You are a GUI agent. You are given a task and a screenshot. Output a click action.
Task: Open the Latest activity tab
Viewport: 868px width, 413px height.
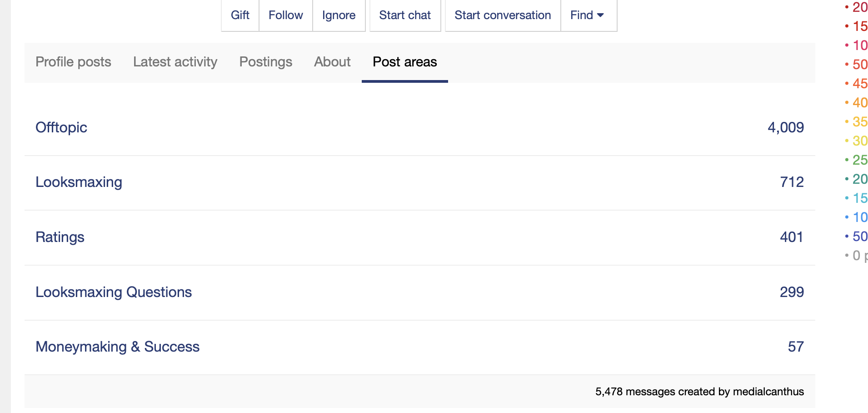coord(175,62)
